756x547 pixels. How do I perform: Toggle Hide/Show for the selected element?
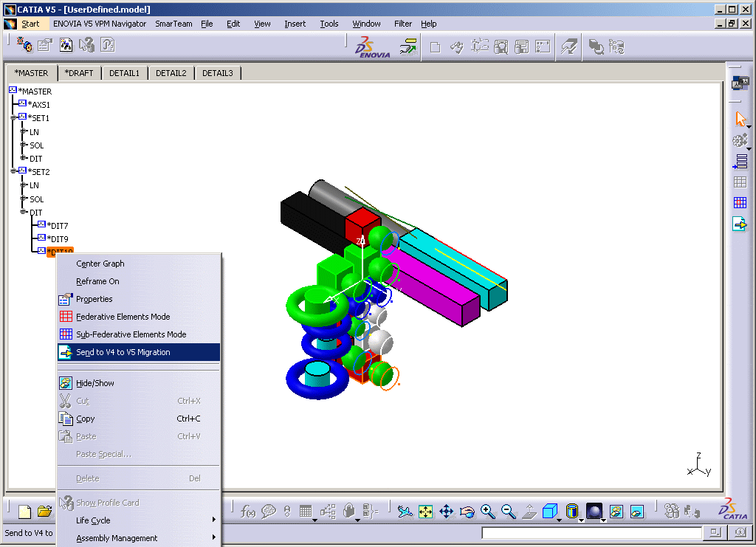[x=95, y=383]
